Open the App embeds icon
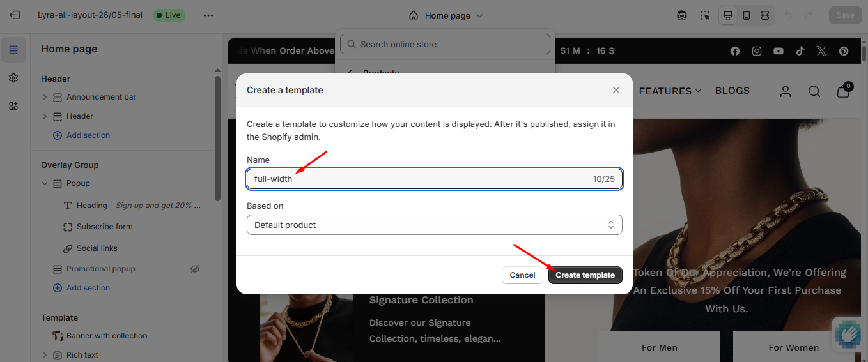The height and width of the screenshot is (362, 868). pos(13,106)
